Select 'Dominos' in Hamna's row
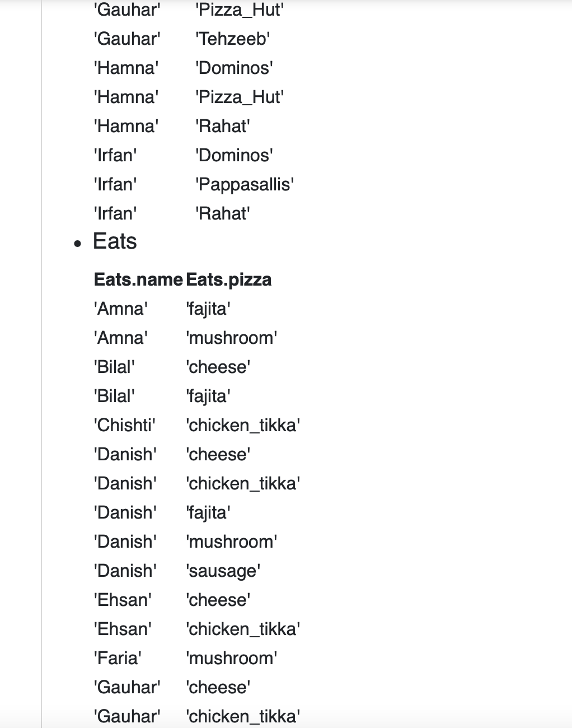 (x=235, y=68)
